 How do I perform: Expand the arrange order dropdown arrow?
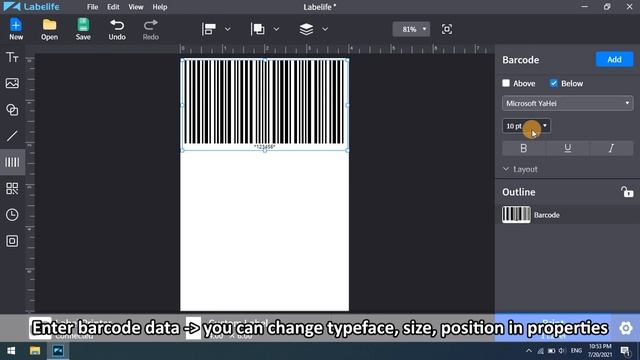coord(276,29)
